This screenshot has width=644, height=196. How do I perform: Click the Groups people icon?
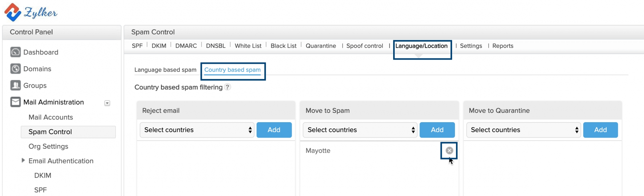click(x=15, y=85)
